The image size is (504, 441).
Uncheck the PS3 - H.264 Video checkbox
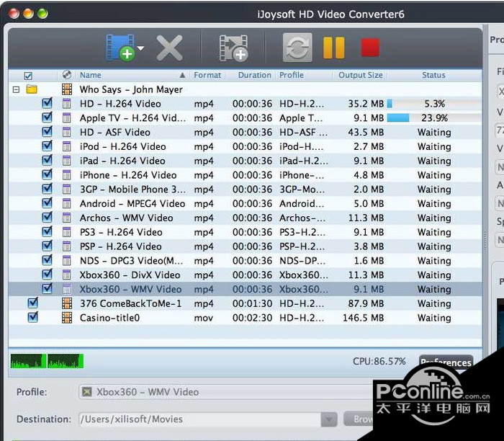point(47,231)
